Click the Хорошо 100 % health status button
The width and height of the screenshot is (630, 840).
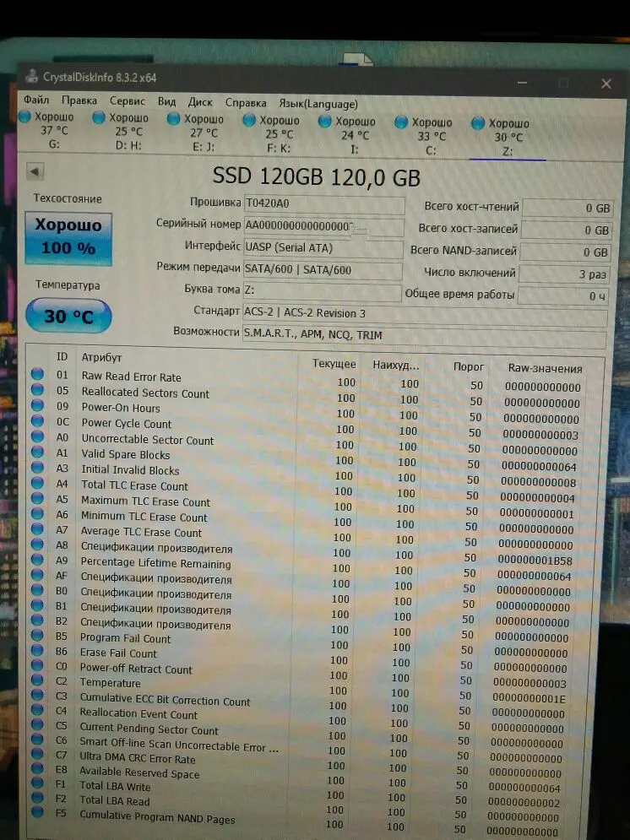coord(68,238)
